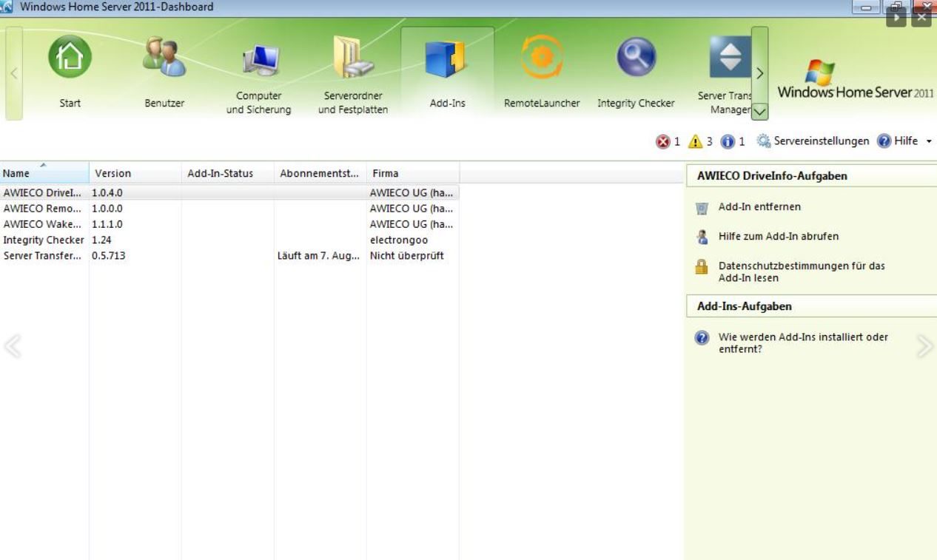Image resolution: width=937 pixels, height=560 pixels.
Task: Click the Servereinstellungen gear icon
Action: point(764,141)
